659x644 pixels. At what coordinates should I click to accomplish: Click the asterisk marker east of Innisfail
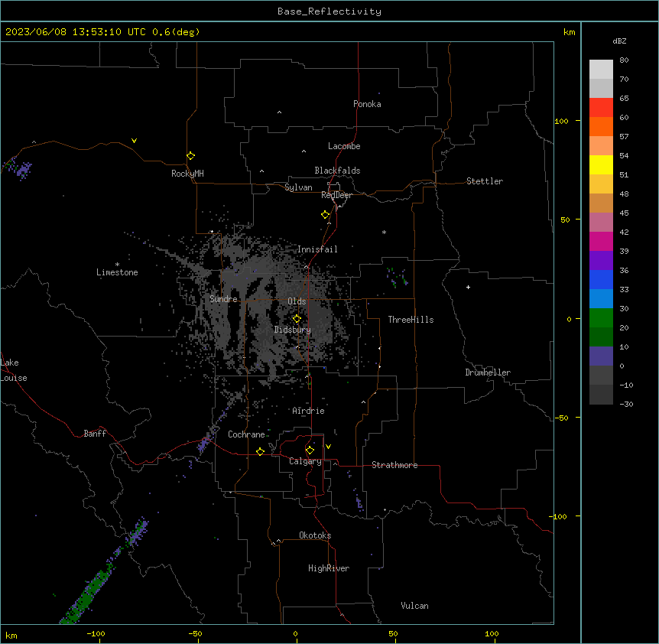coord(384,232)
